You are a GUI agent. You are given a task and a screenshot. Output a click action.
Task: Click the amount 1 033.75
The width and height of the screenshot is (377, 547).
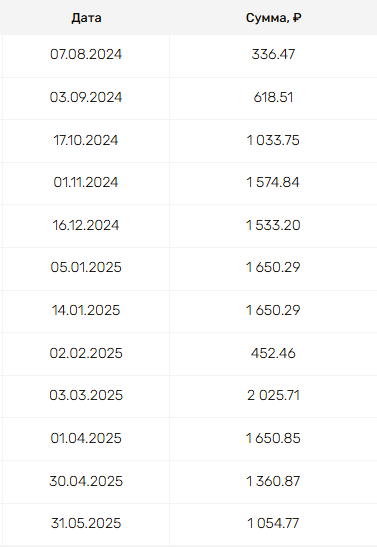tap(273, 140)
